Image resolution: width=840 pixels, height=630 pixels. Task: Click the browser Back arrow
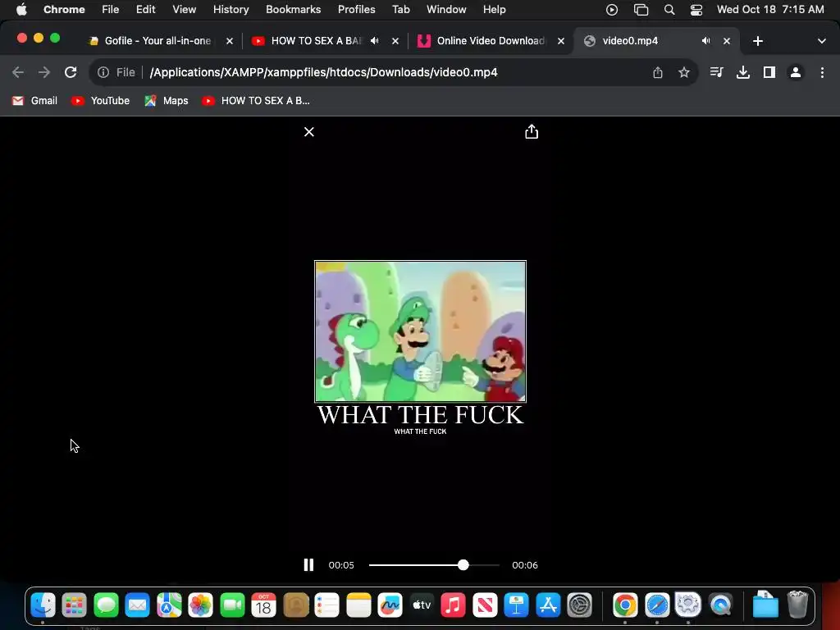coord(18,72)
